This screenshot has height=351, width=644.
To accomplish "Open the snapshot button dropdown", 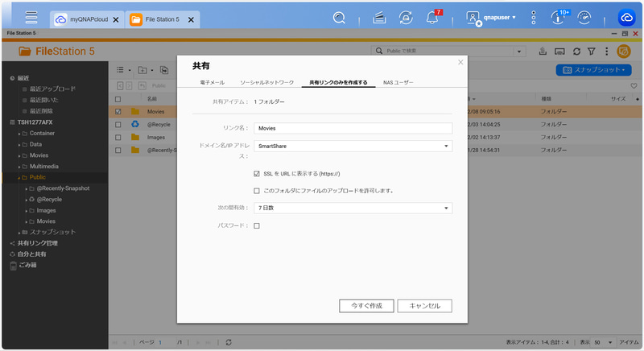I will (x=593, y=70).
